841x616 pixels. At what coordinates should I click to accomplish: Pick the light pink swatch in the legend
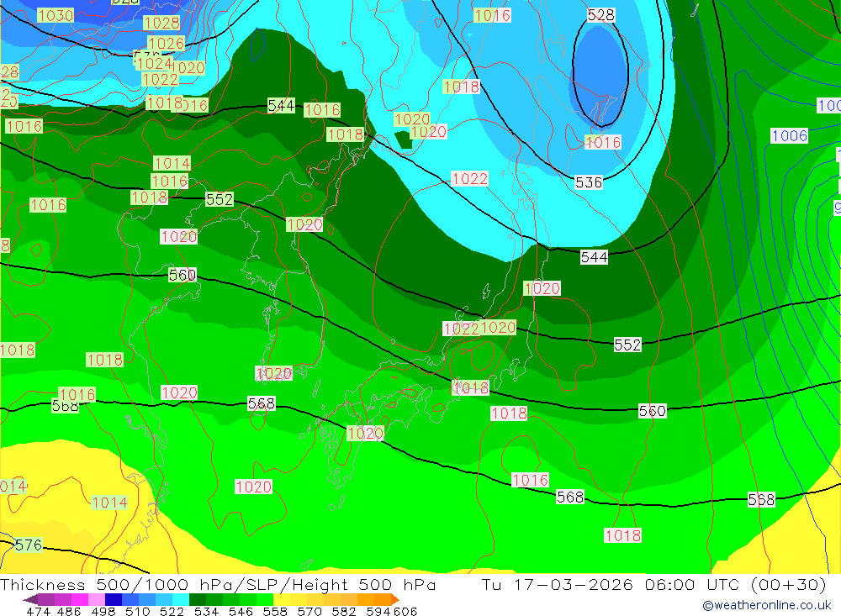point(97,599)
